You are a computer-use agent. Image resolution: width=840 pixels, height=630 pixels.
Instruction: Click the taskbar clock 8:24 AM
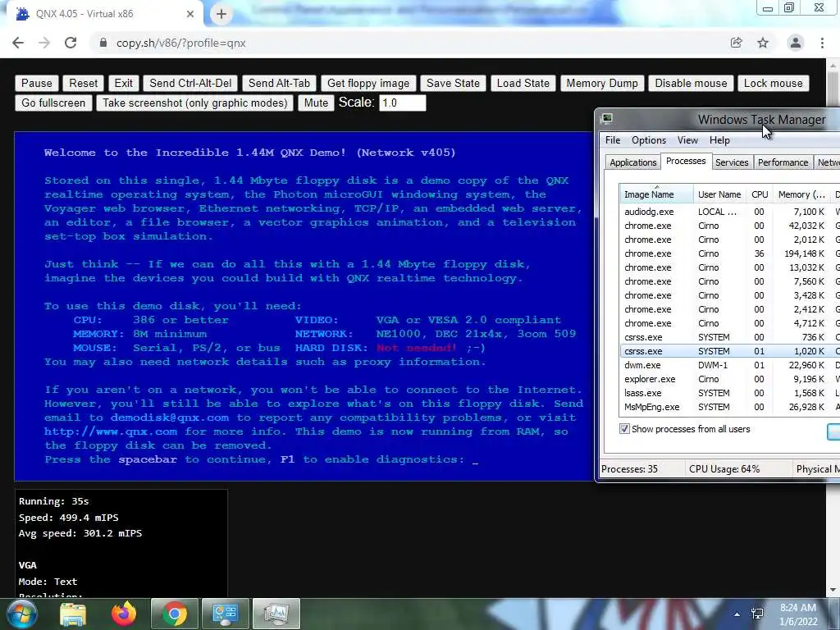(x=798, y=614)
